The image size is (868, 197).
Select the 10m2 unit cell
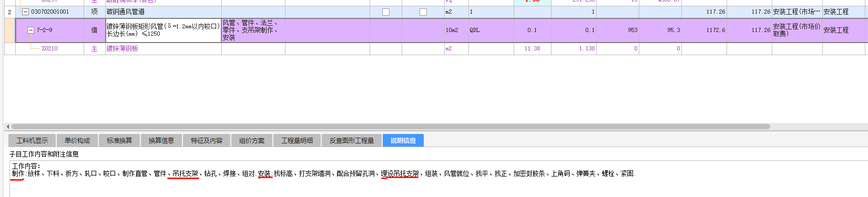tap(456, 30)
